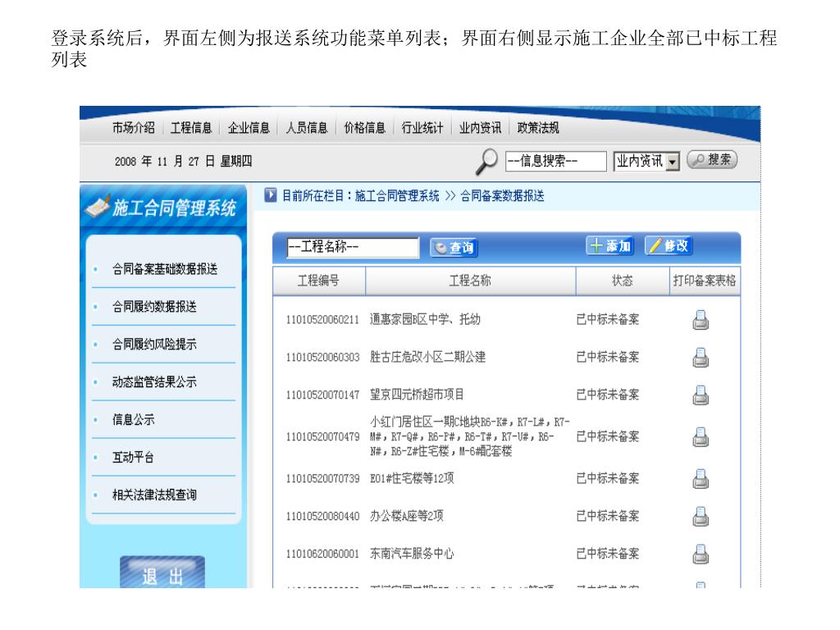Image resolution: width=840 pixels, height=630 pixels.
Task: Click print icon for 东南汽车服务中心
Action: 701,554
